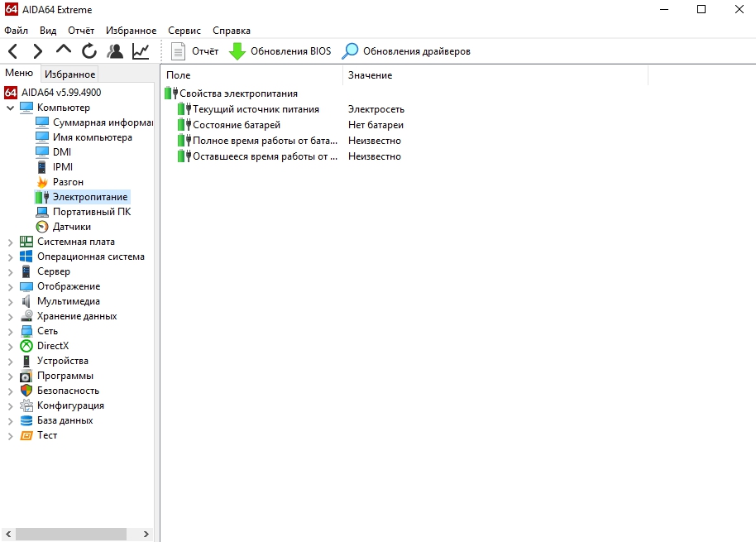The height and width of the screenshot is (542, 756).
Task: Open the Справка menu
Action: [232, 31]
